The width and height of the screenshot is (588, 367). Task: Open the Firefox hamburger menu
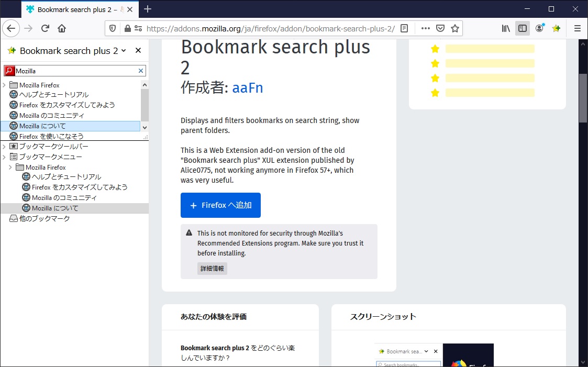(x=578, y=28)
